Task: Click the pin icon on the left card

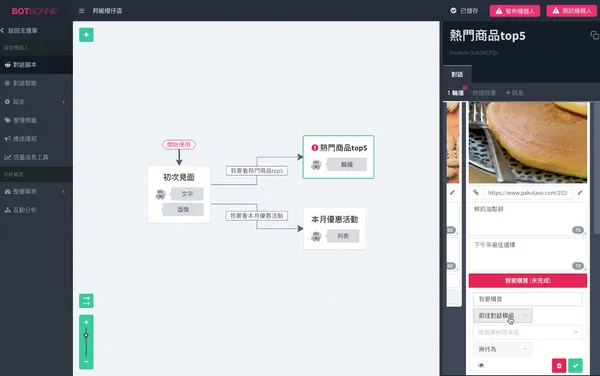Action: pyautogui.click(x=453, y=192)
